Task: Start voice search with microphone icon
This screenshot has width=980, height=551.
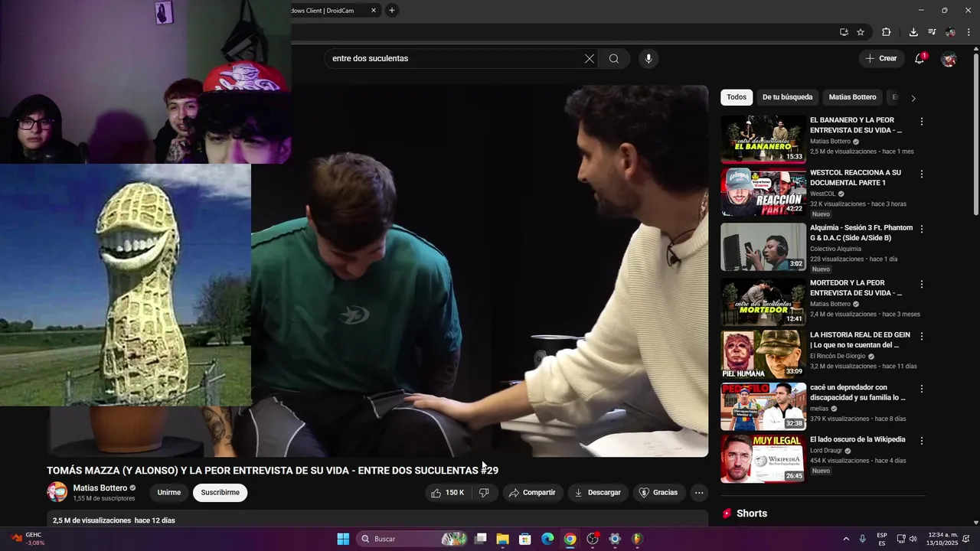Action: click(648, 59)
